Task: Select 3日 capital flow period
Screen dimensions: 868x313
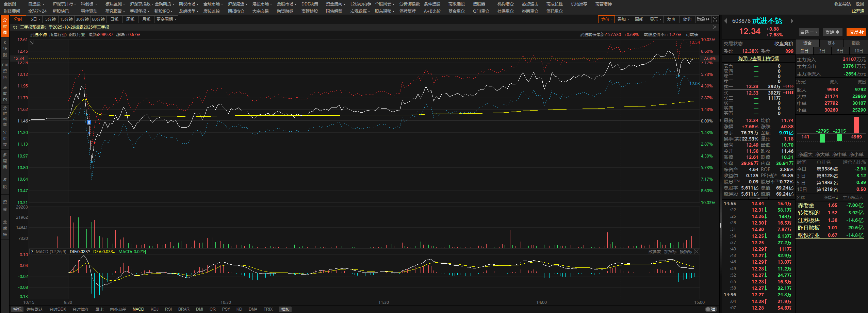Action: click(822, 51)
